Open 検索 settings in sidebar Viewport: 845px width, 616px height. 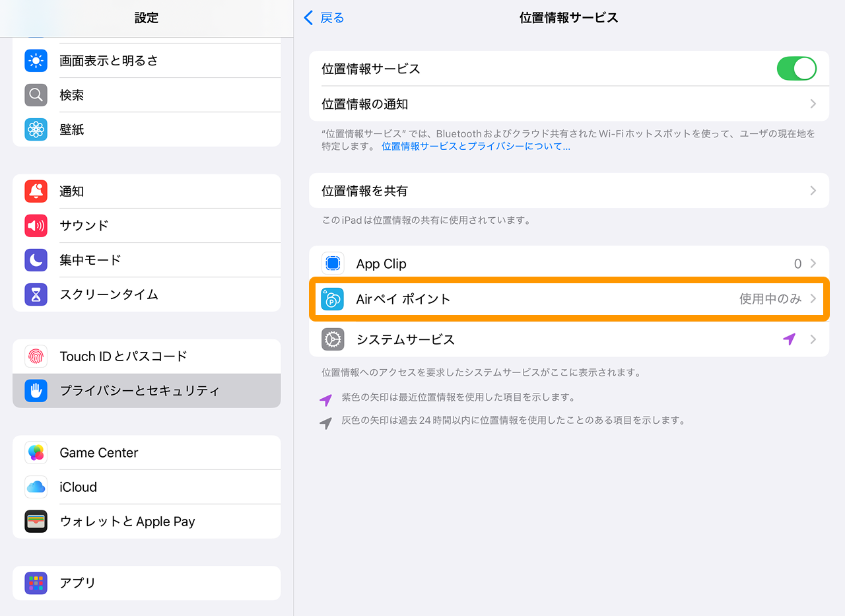[147, 95]
